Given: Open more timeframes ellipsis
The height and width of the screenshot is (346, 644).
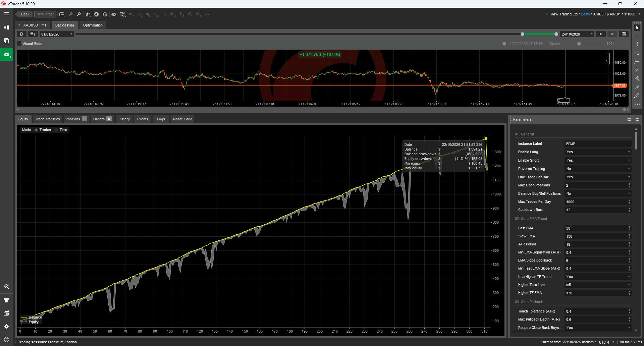Looking at the screenshot, I should click(207, 14).
